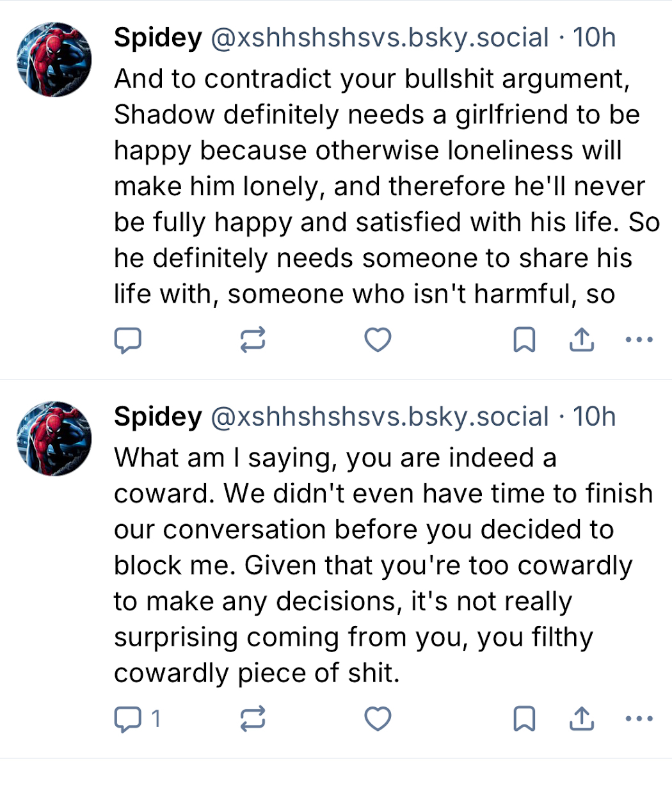
Task: Bookmark the first Spidey post
Action: [x=524, y=340]
